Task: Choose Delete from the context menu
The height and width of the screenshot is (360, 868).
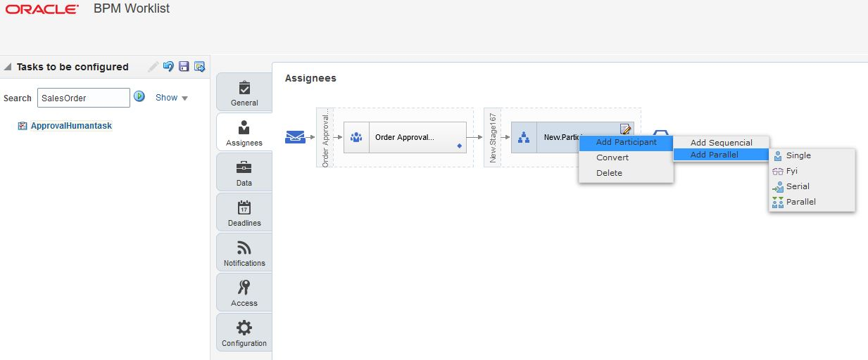Action: click(x=609, y=173)
